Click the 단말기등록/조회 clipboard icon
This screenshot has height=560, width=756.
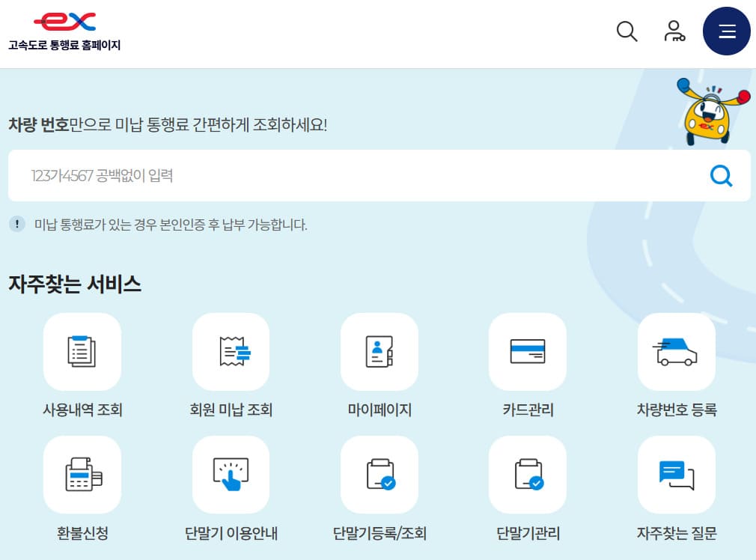(x=379, y=475)
